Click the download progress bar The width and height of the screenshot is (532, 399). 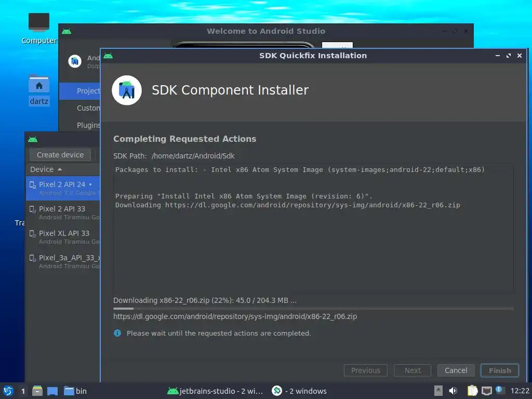pos(313,309)
